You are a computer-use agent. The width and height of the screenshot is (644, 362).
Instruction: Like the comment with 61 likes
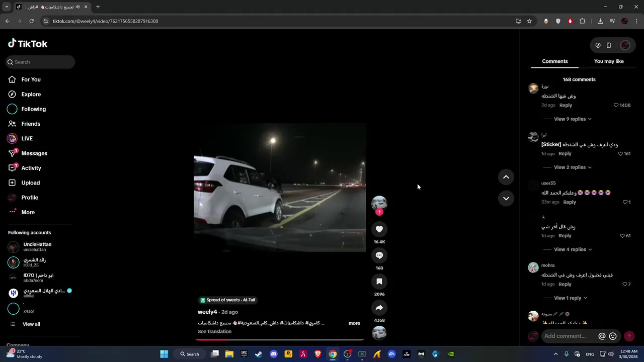[622, 236]
